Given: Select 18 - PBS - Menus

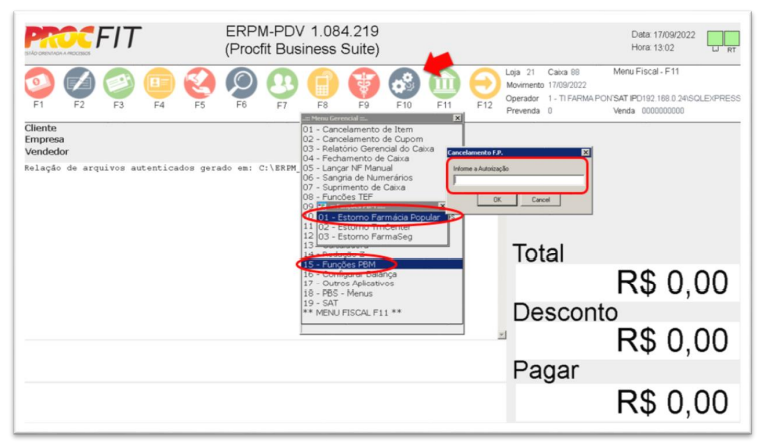Looking at the screenshot, I should coord(338,293).
